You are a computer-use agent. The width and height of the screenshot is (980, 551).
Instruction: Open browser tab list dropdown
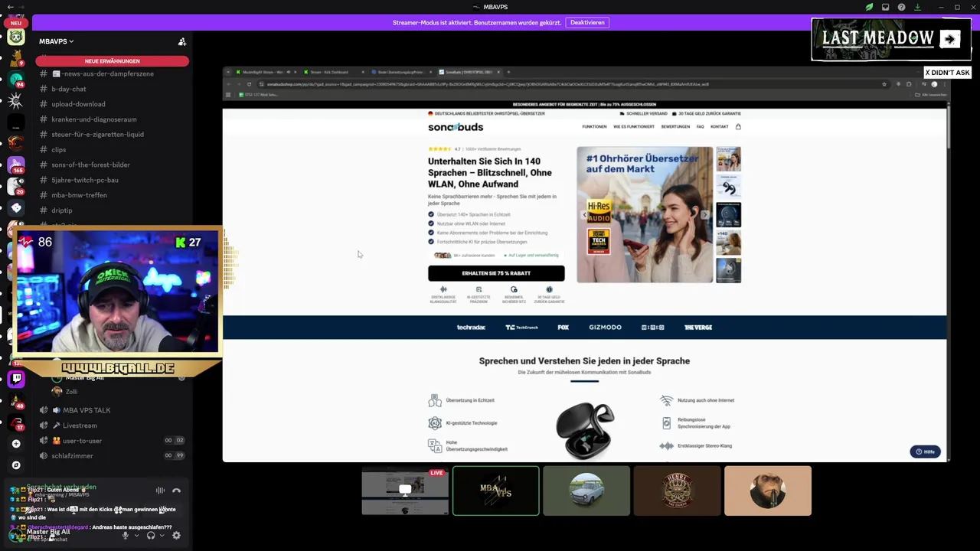pyautogui.click(x=228, y=72)
